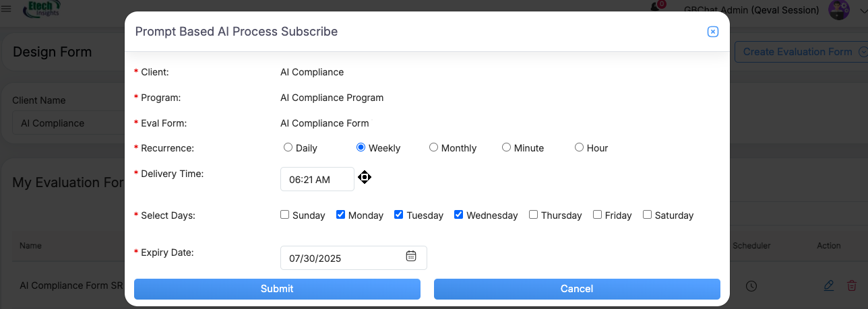Click the edit pencil icon in Action column
This screenshot has width=868, height=309.
(829, 286)
